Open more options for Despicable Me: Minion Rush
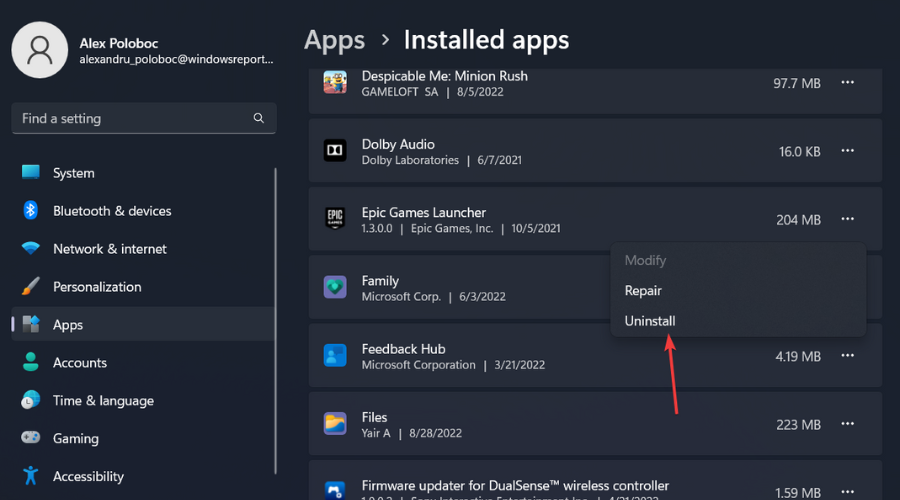This screenshot has height=500, width=900. tap(847, 83)
